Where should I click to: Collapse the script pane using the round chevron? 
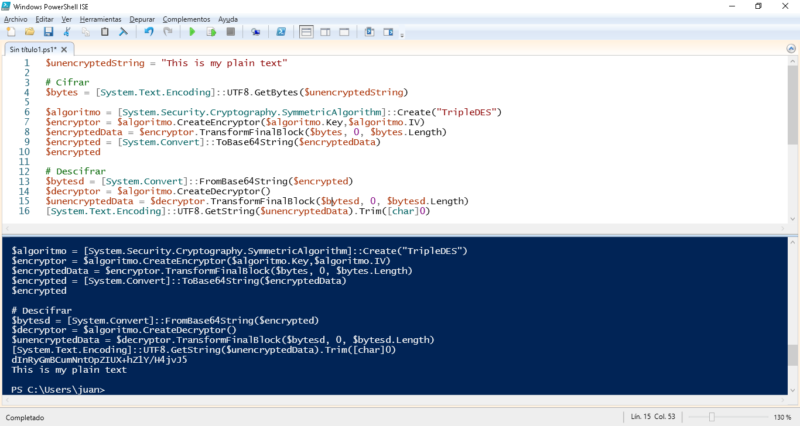[791, 48]
